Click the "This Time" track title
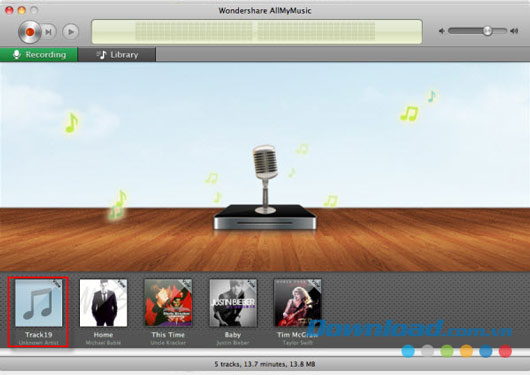The image size is (530, 375). [168, 335]
